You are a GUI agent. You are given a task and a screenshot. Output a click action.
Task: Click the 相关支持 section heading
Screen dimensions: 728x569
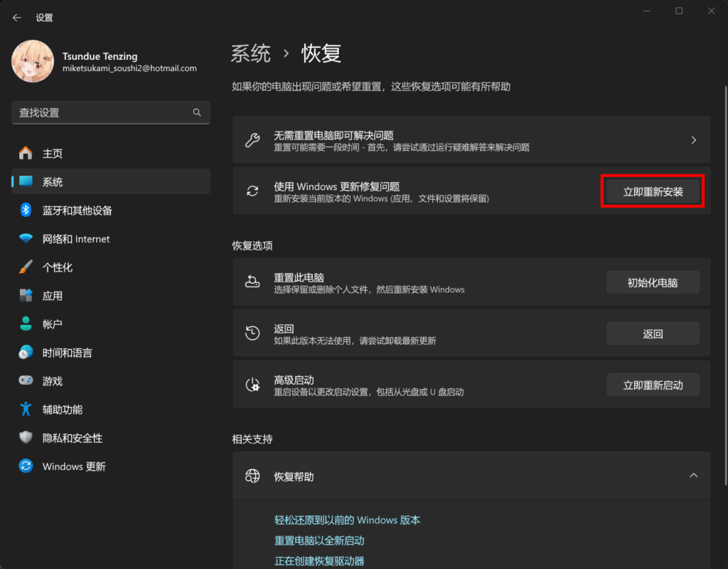252,439
